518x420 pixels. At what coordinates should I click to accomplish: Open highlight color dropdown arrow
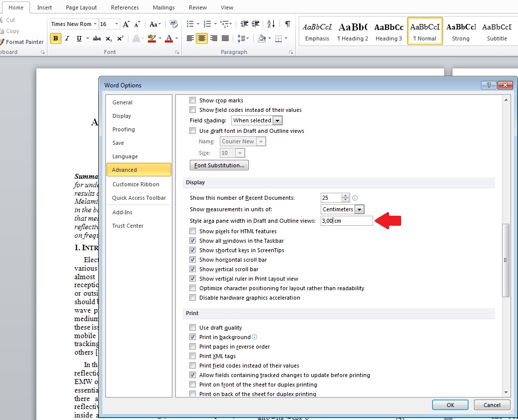click(x=160, y=38)
